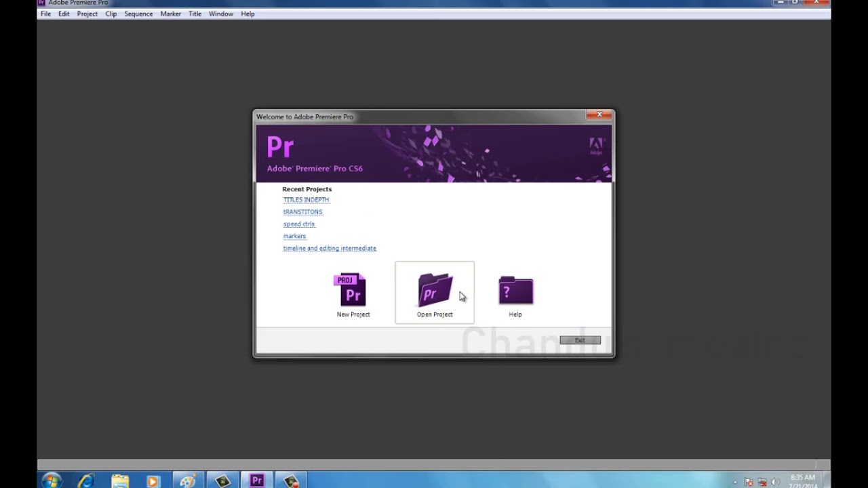Image resolution: width=868 pixels, height=488 pixels.
Task: Open Paint from the taskbar
Action: [188, 481]
